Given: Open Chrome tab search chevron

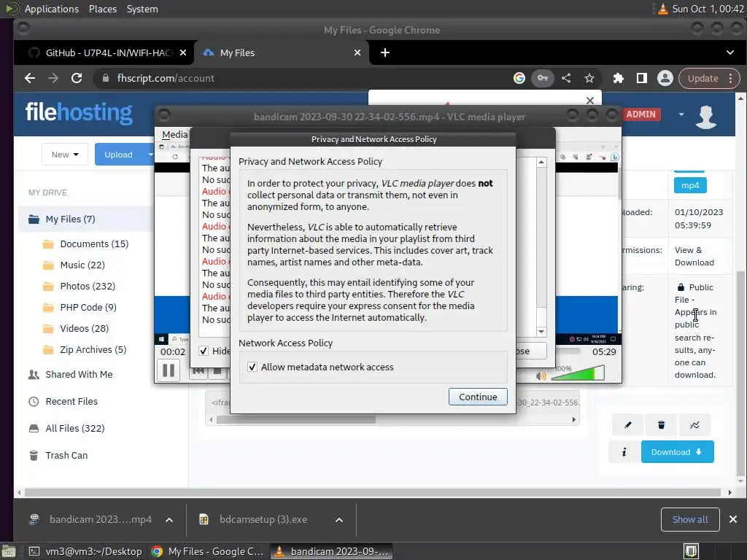Looking at the screenshot, I should click(729, 52).
